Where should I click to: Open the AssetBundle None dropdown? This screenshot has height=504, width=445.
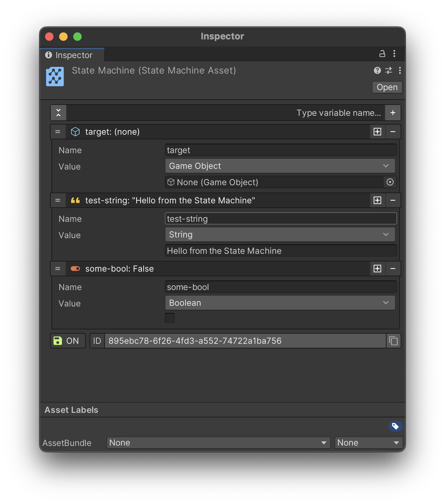[x=218, y=443]
